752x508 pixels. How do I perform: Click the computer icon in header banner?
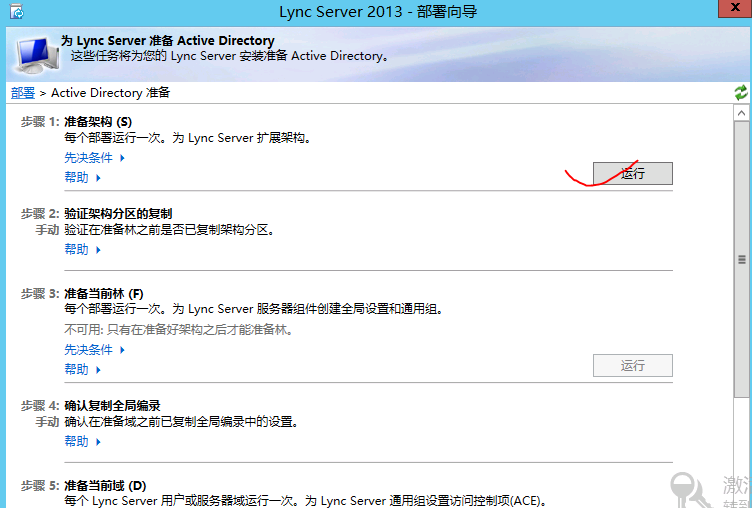pos(36,55)
